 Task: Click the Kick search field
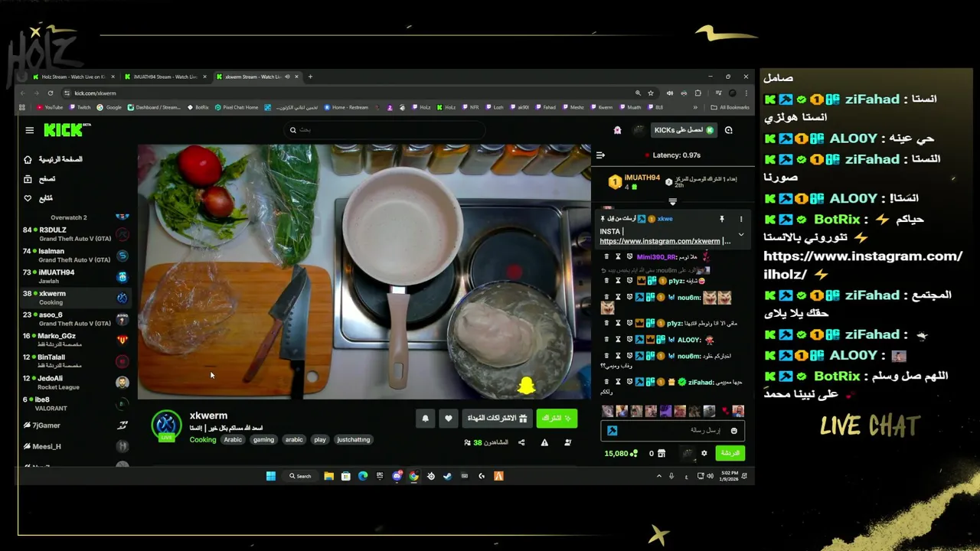383,130
